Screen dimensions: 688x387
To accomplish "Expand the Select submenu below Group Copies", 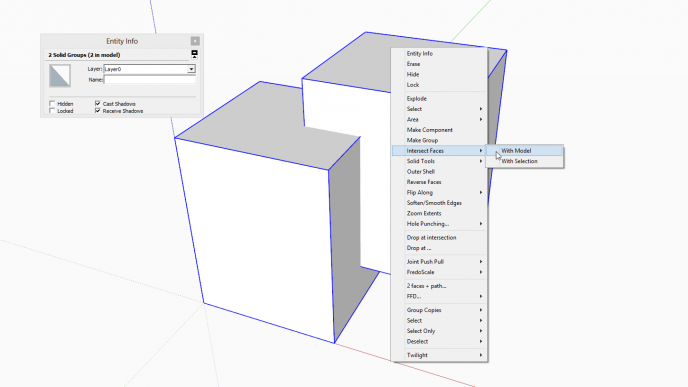I will (439, 321).
